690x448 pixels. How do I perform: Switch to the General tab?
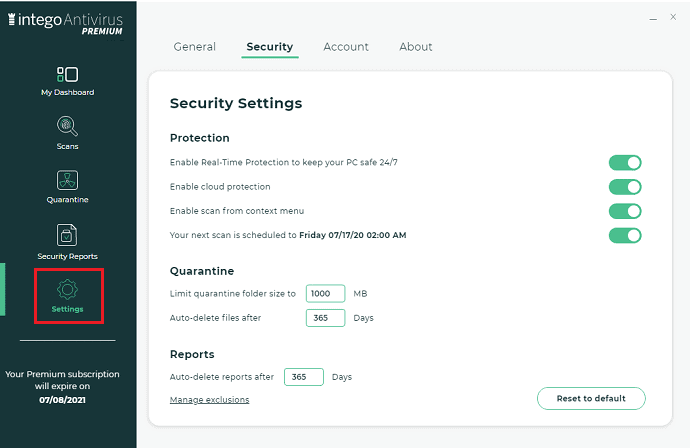point(195,47)
